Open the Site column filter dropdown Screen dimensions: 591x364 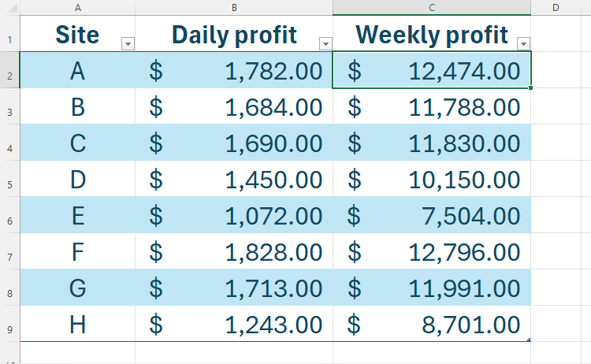pos(128,44)
